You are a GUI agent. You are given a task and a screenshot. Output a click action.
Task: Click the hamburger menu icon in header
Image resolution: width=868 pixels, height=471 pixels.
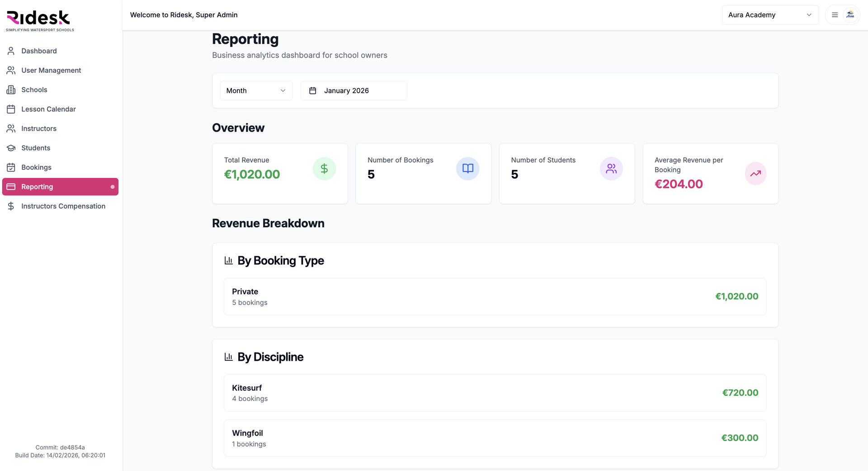point(835,15)
